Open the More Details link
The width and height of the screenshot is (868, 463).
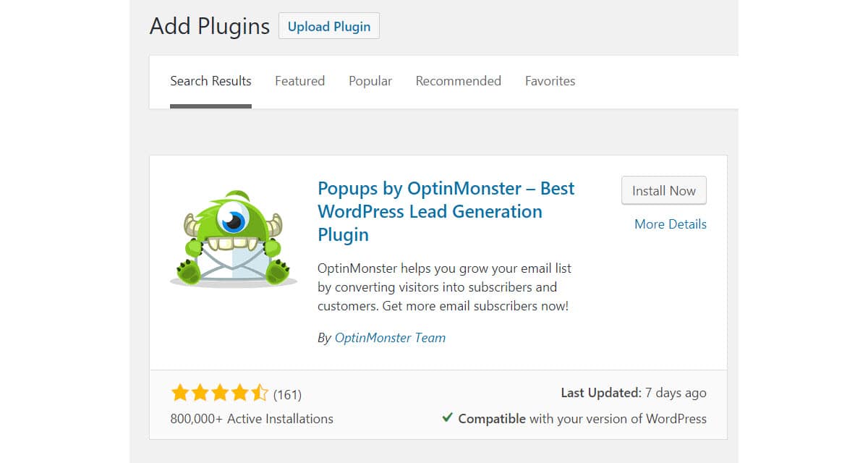671,224
